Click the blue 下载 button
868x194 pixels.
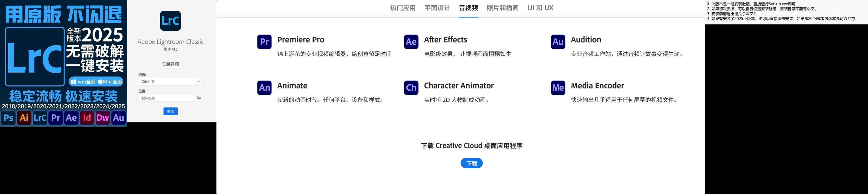coord(471,163)
